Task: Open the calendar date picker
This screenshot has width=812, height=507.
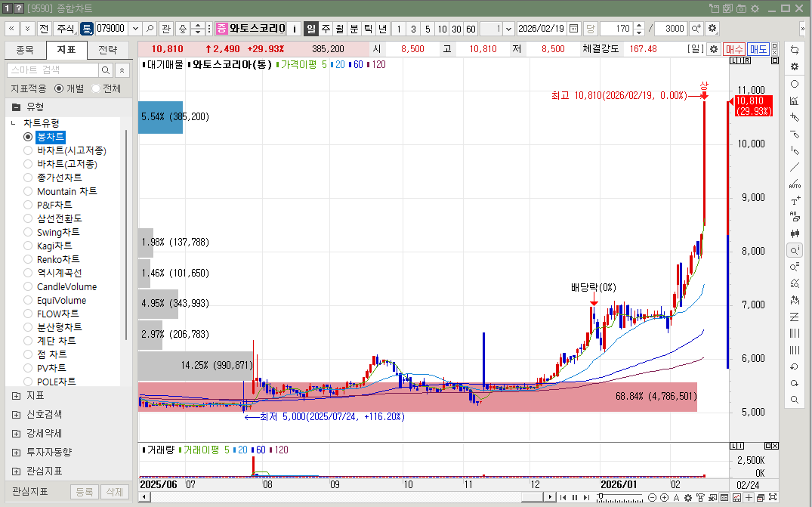Action: 574,29
